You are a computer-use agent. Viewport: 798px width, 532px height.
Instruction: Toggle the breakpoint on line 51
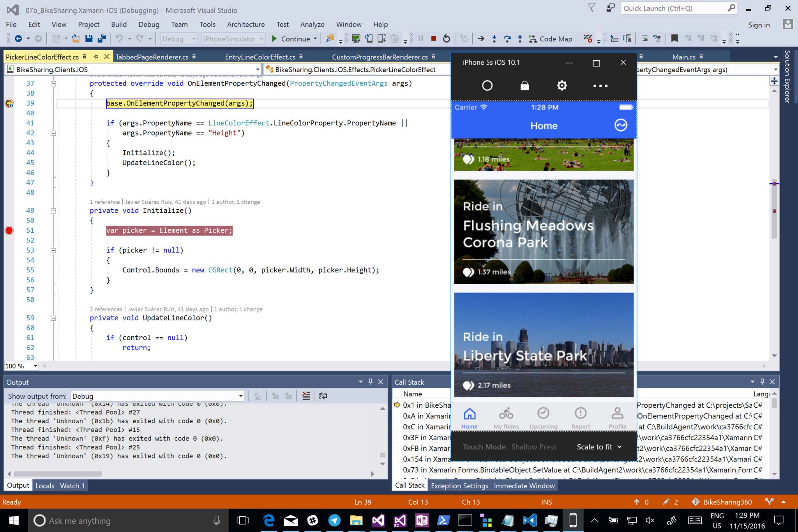[9, 230]
